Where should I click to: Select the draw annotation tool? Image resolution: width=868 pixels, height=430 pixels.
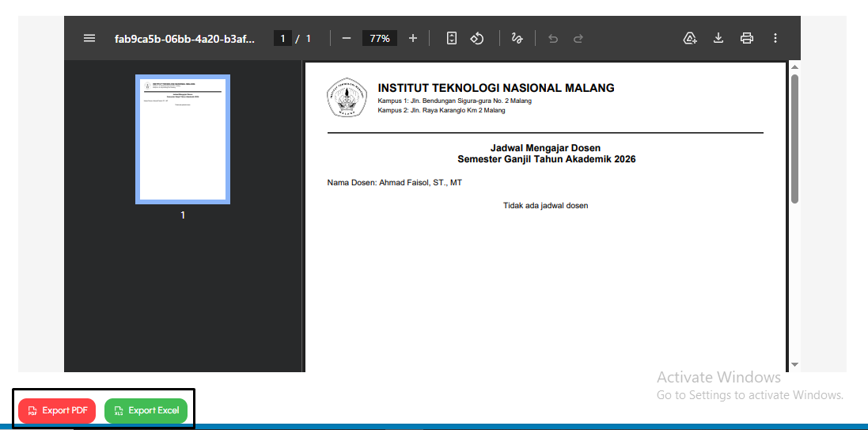point(517,38)
